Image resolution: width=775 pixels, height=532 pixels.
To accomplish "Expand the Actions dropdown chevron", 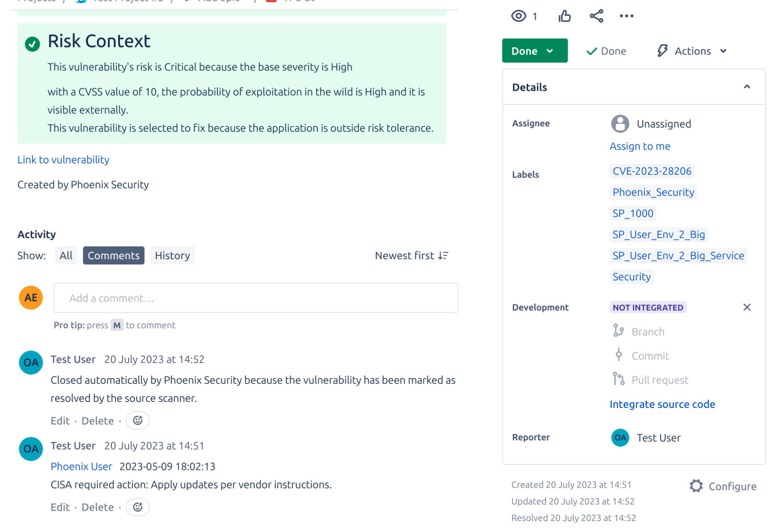I will 724,51.
